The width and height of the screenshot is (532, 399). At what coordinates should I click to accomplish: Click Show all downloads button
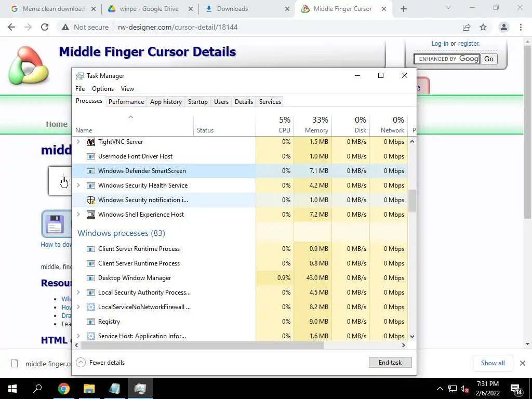coord(493,363)
